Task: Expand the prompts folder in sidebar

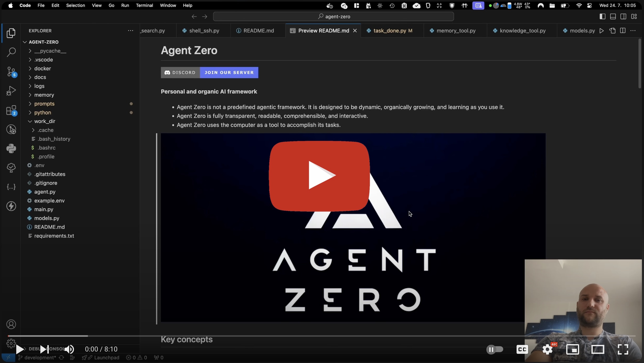Action: coord(44,103)
